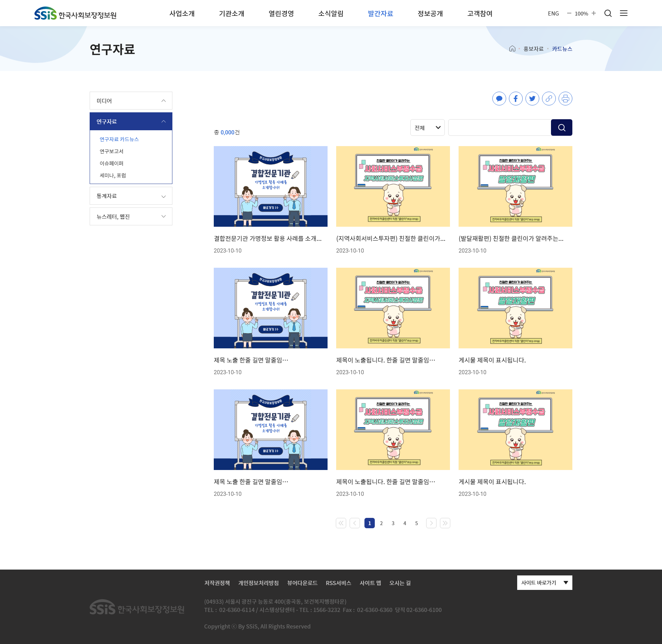Open the 사이트 바로가기 footer dropdown
Image resolution: width=662 pixels, height=644 pixels.
point(544,583)
